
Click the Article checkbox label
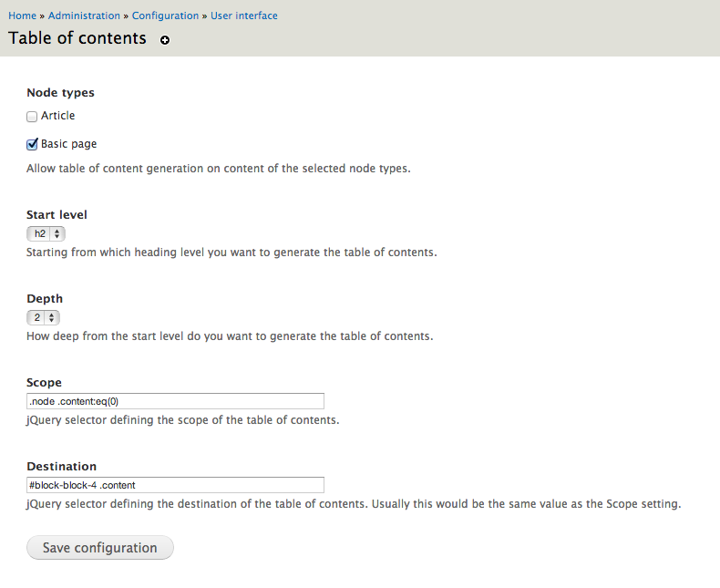click(57, 116)
